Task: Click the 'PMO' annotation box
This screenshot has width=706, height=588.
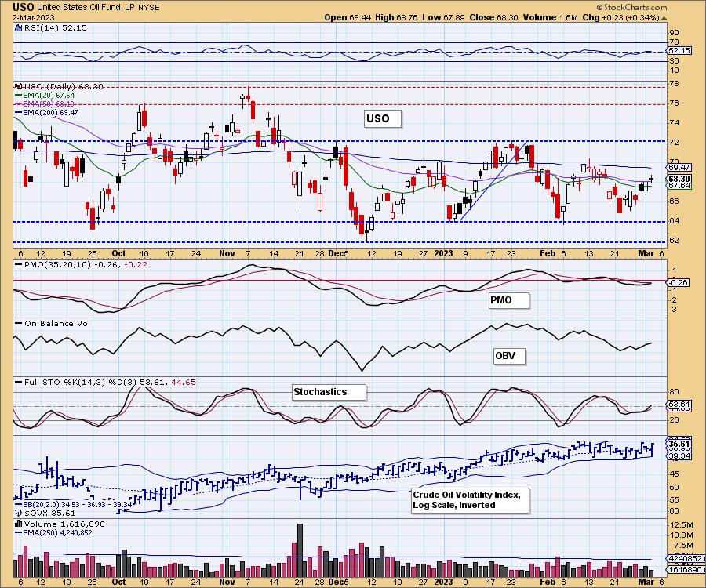Action: (509, 300)
